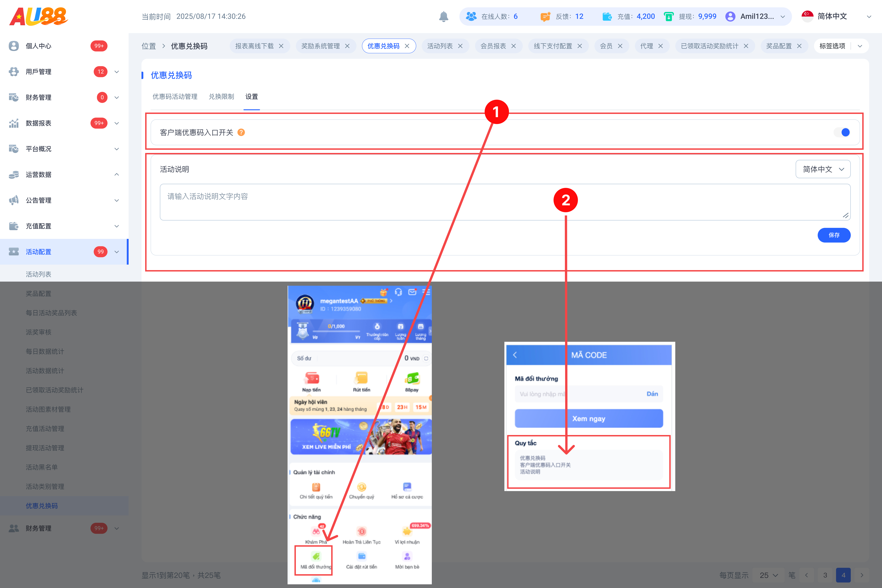
Task: Click the notification bell icon
Action: tap(444, 17)
